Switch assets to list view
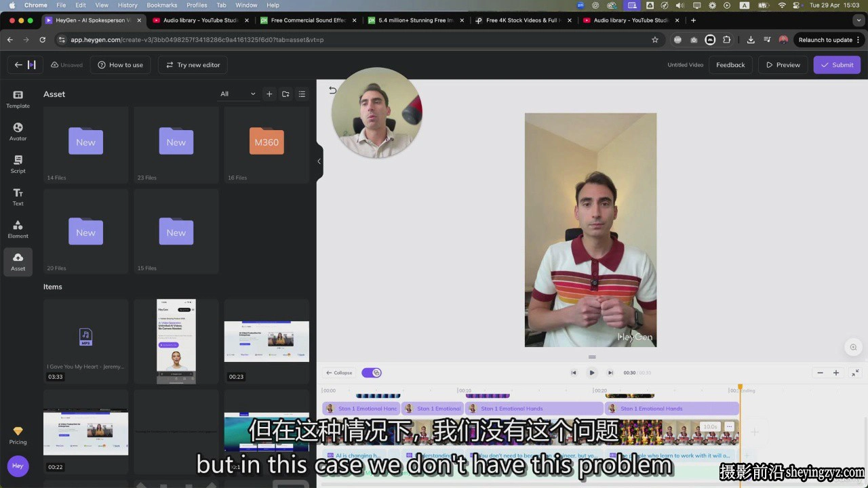 [x=302, y=94]
